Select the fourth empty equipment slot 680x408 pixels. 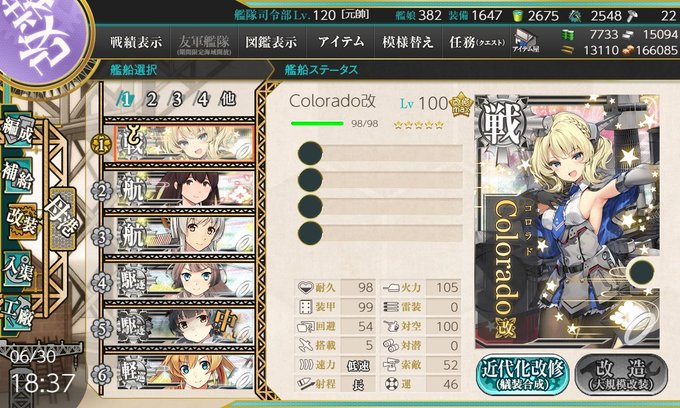coord(380,233)
